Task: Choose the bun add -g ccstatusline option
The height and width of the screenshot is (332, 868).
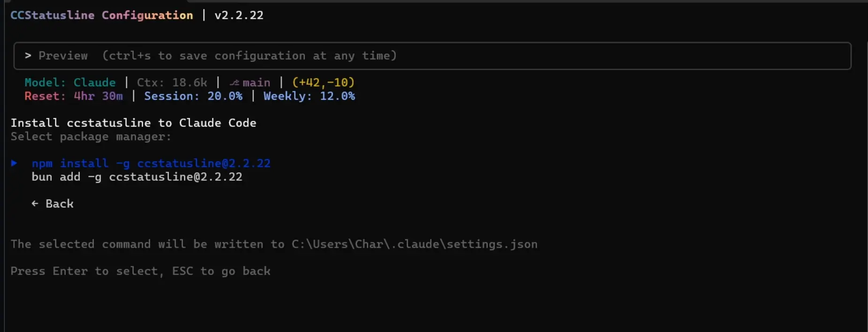Action: (137, 177)
